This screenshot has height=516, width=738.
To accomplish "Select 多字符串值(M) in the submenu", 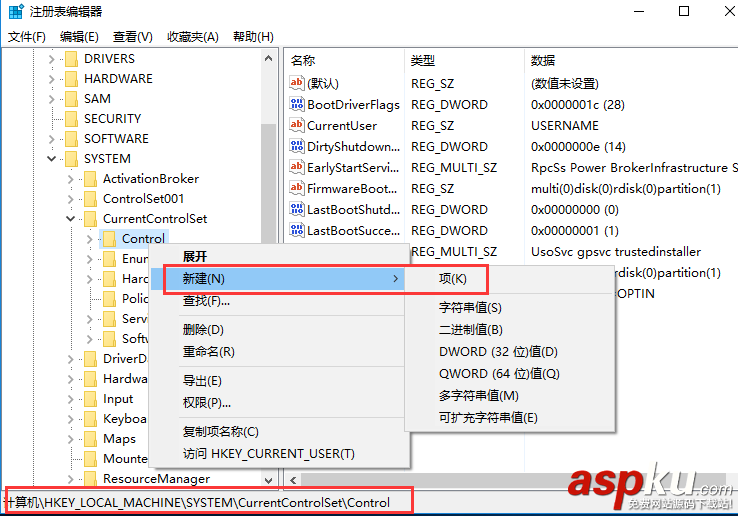I will point(510,395).
